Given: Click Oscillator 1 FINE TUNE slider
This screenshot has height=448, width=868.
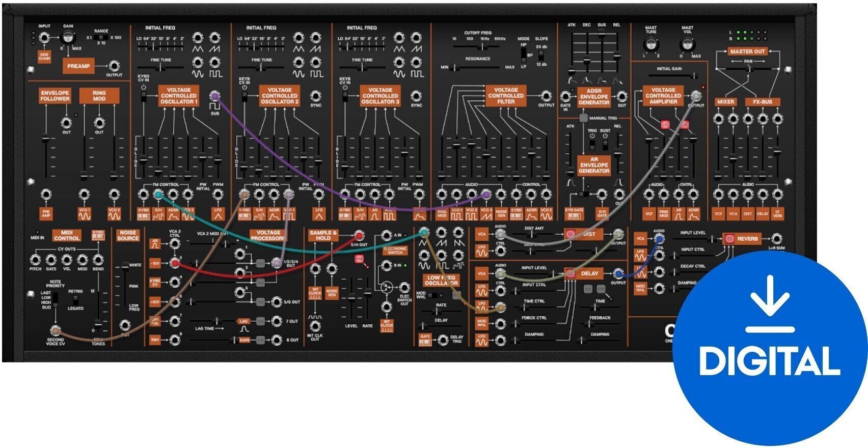Looking at the screenshot, I should (x=161, y=68).
